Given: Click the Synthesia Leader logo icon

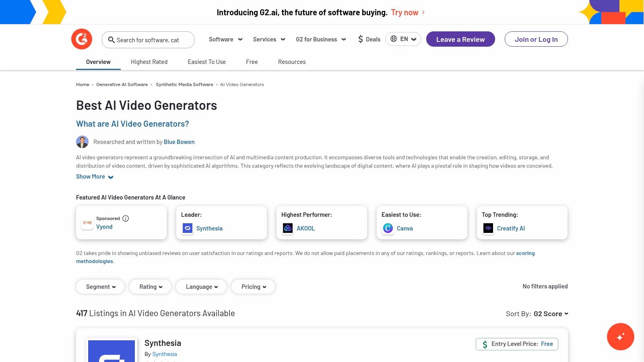Looking at the screenshot, I should 187,228.
